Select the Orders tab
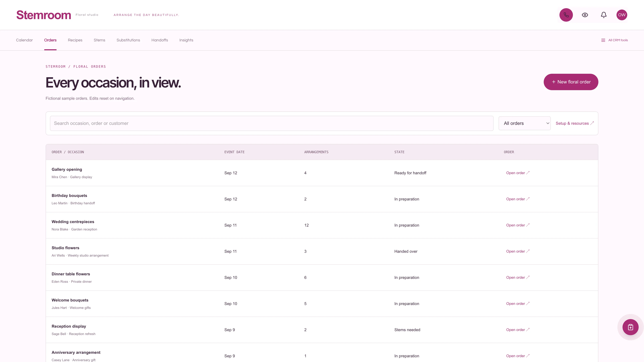The image size is (644, 362). click(50, 40)
